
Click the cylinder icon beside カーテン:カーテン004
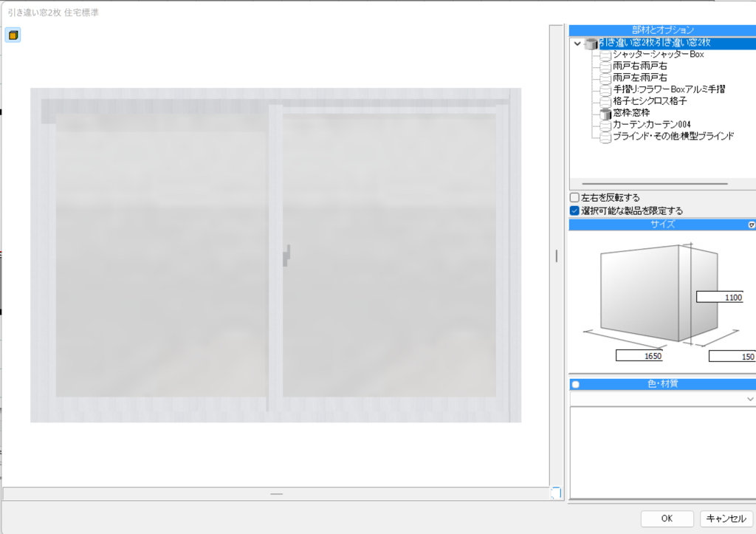point(605,126)
